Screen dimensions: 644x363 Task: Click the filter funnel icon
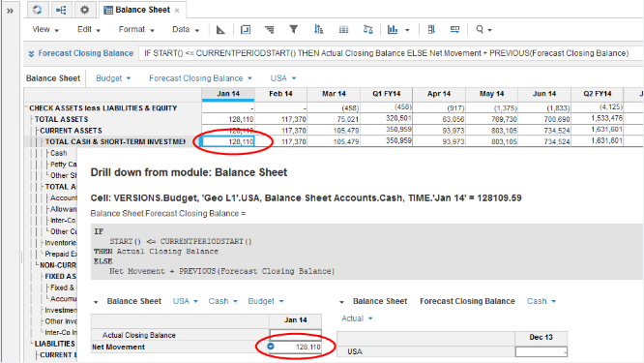(294, 29)
